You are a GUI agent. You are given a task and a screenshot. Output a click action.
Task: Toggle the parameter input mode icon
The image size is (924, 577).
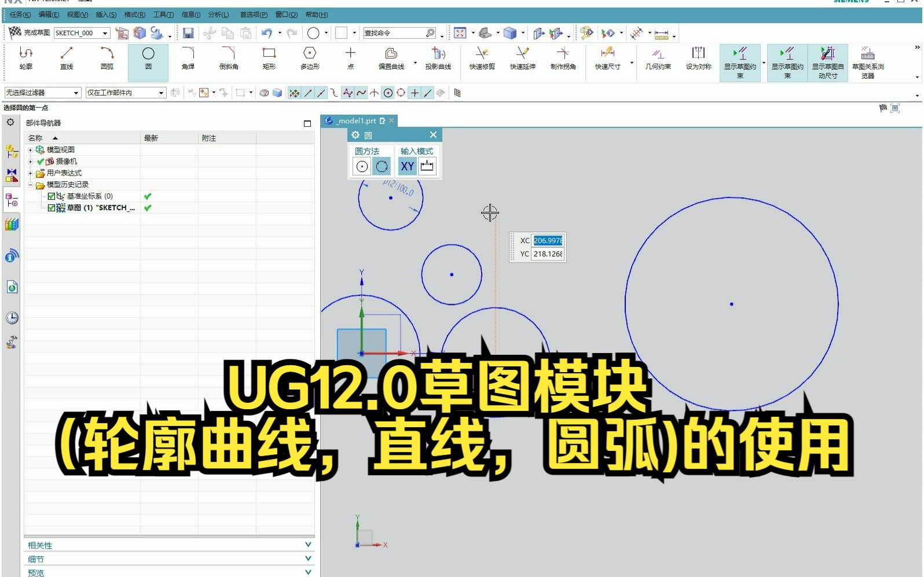pyautogui.click(x=427, y=167)
